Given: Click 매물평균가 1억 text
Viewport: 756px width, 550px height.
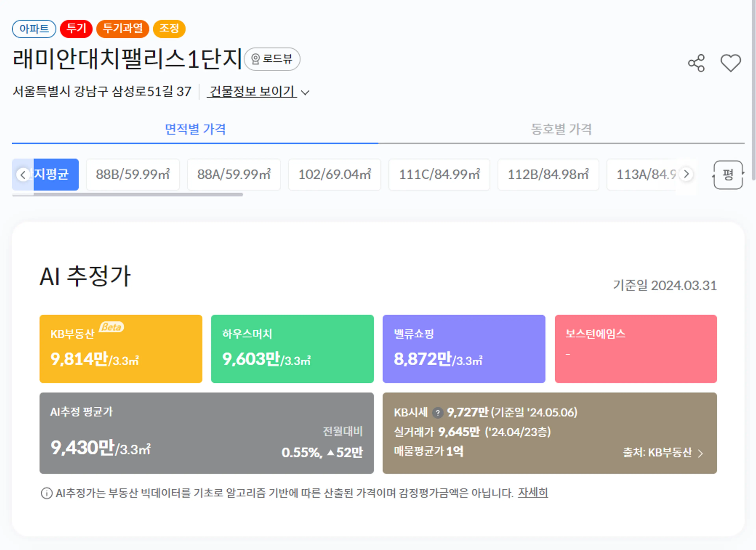Looking at the screenshot, I should coord(429,451).
